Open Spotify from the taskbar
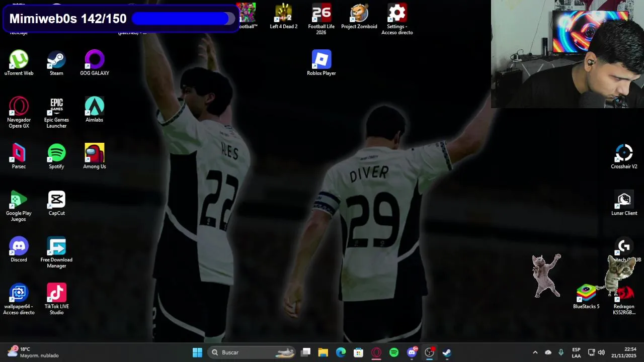Screen dimensions: 644x362 coord(394,352)
